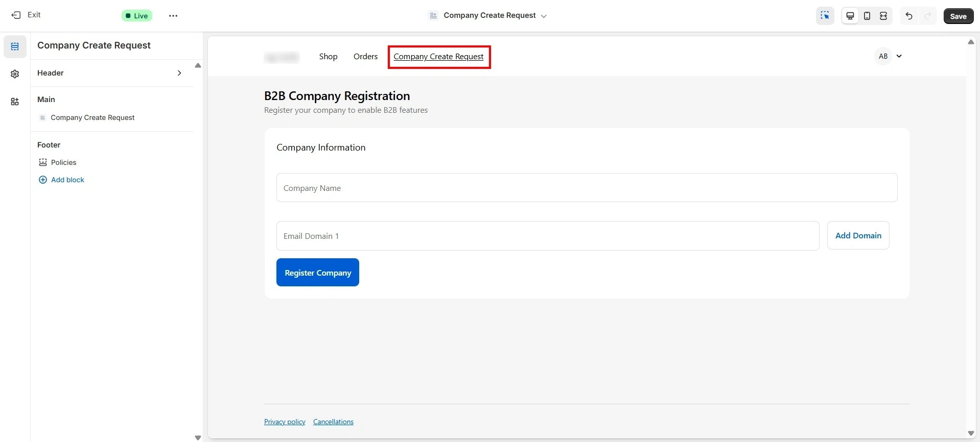
Task: Switch to mobile preview icon
Action: (867, 16)
